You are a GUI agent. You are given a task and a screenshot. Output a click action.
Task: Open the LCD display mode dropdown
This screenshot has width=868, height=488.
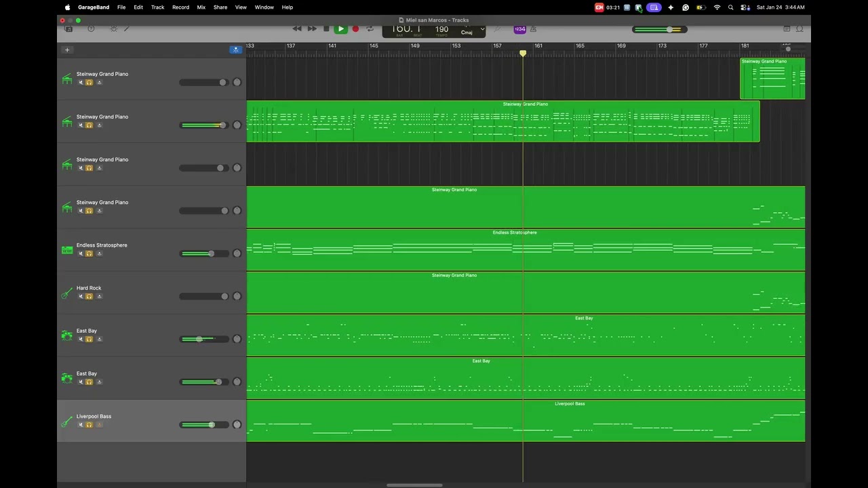[x=482, y=29]
